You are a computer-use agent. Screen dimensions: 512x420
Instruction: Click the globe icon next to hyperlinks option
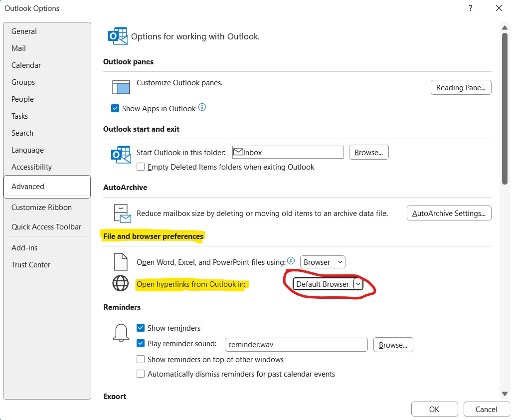coord(121,283)
